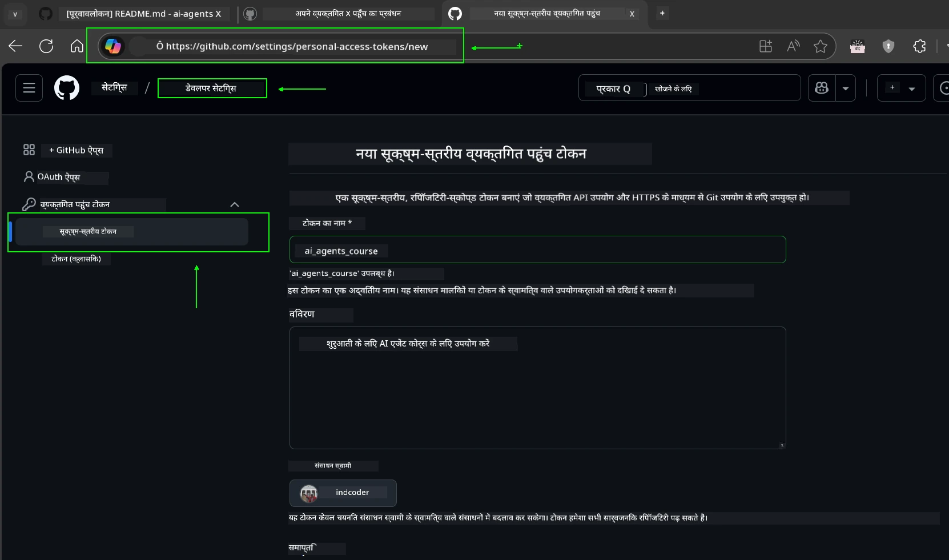Open the hamburger navigation menu on GitHub
The image size is (949, 560).
[x=28, y=88]
